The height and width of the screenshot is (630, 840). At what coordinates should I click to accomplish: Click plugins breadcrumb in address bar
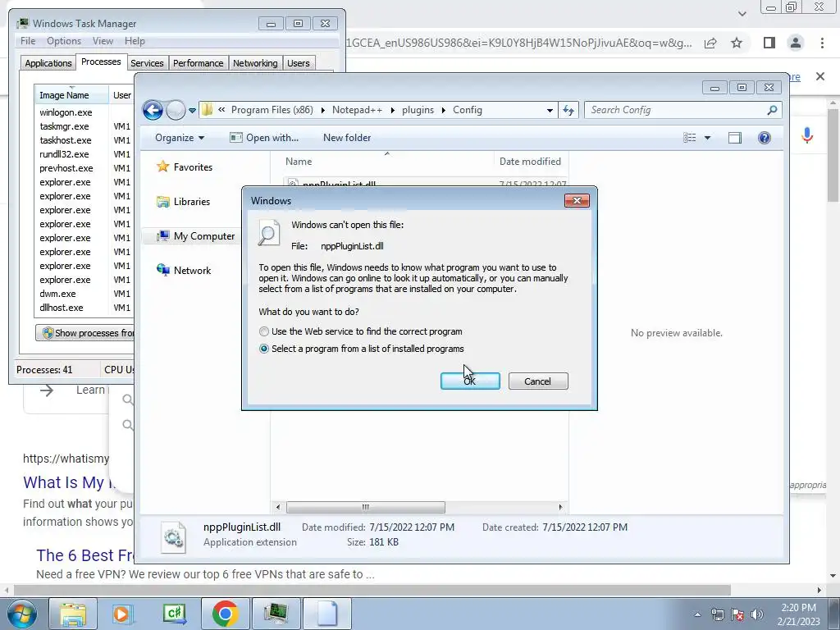[418, 110]
